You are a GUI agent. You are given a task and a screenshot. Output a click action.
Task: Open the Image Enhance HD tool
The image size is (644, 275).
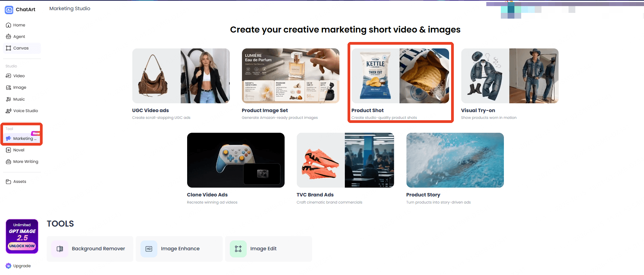tap(179, 249)
